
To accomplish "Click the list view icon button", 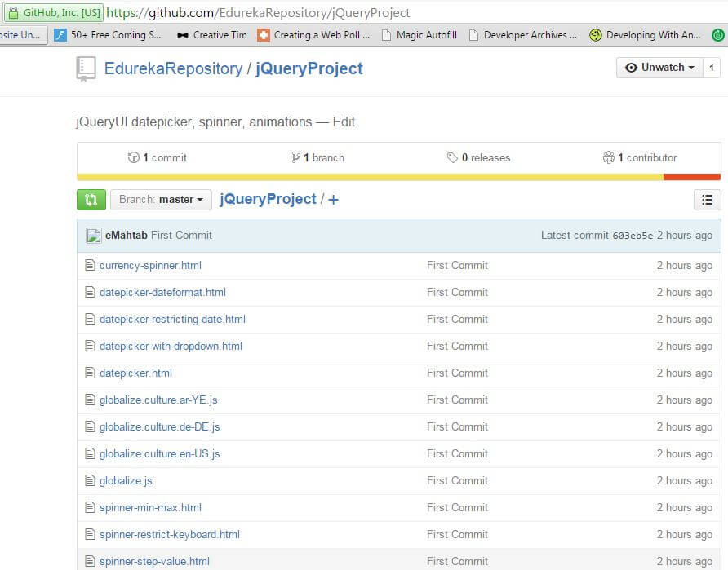I will click(707, 200).
